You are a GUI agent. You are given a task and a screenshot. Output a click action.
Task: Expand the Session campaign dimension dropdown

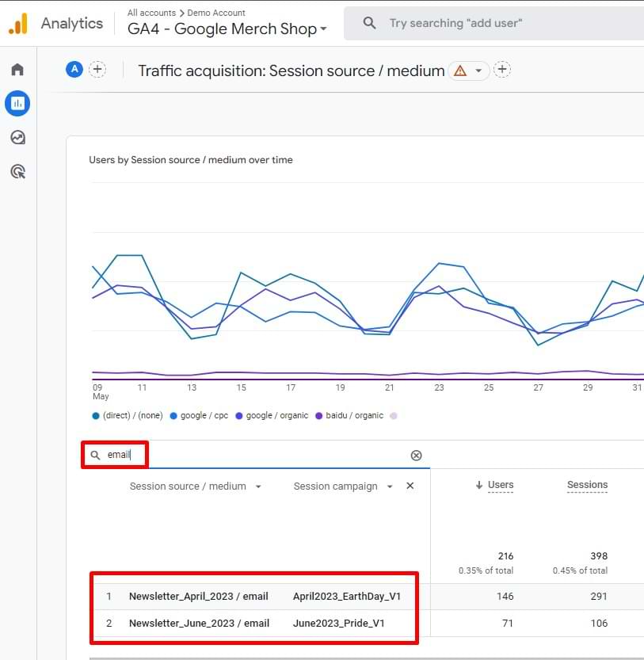[x=390, y=486]
